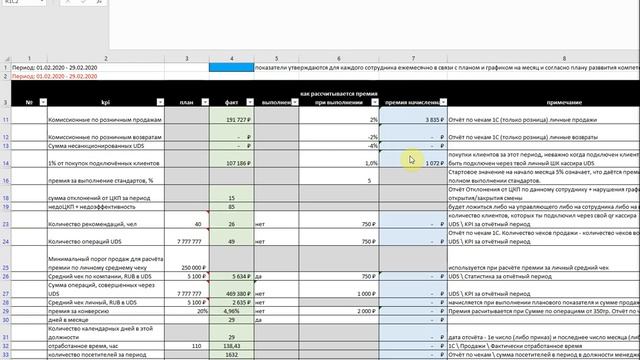Open the факт column filter dropdown
This screenshot has height=360, width=640.
250,102
